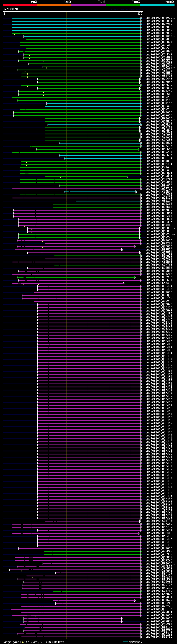Click the query end position 330
The width and height of the screenshot is (177, 644).
[140, 14]
